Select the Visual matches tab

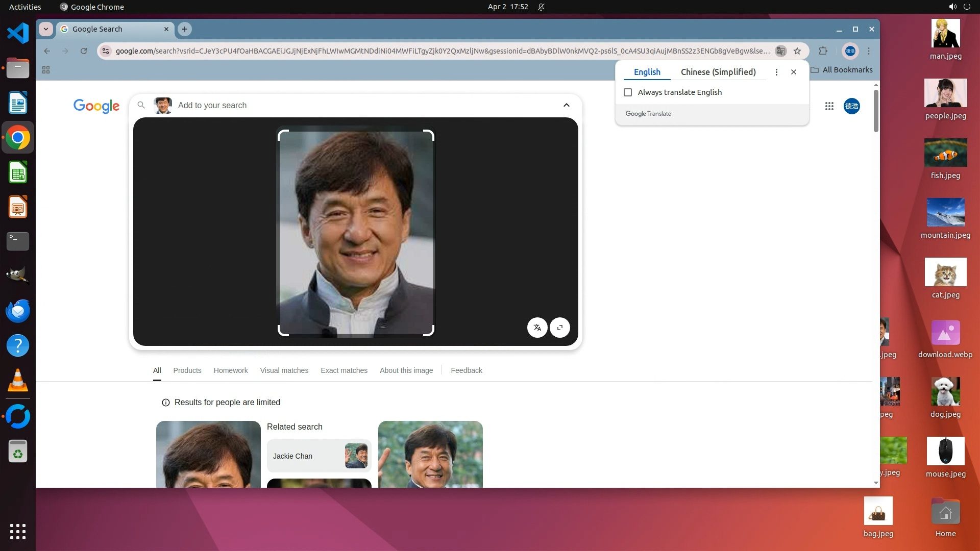tap(284, 370)
